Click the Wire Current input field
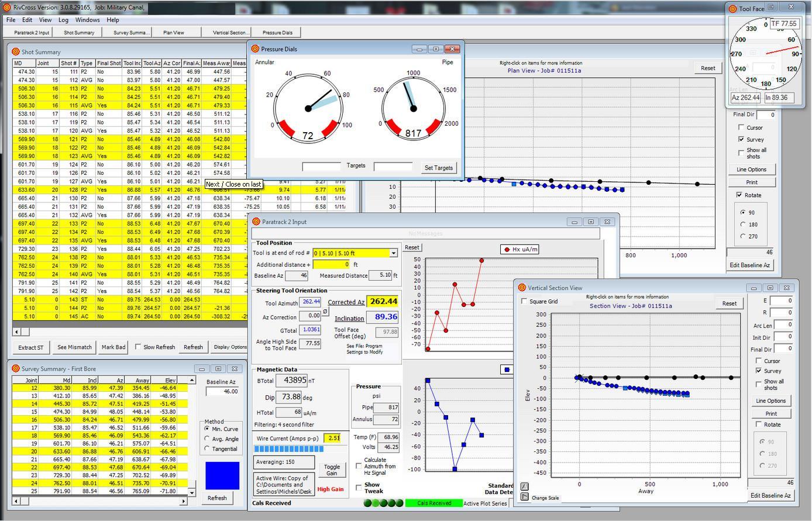 tap(332, 438)
